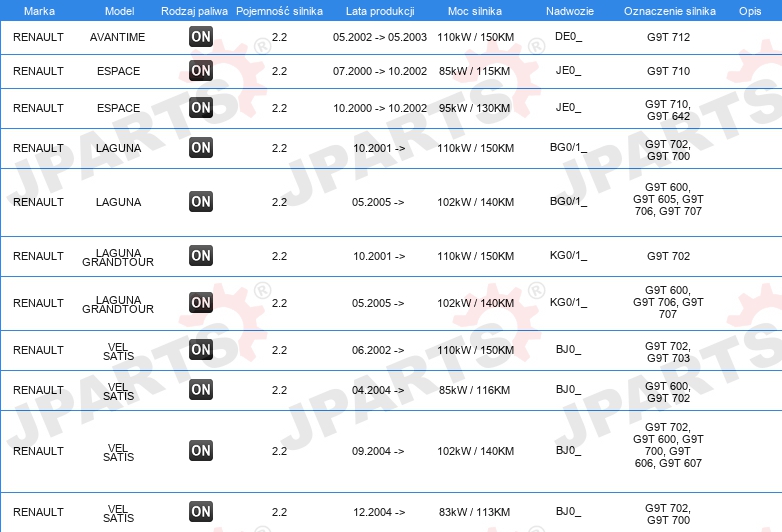Select engine codes G9T 600, G9T 702
The width and height of the screenshot is (782, 532).
coord(668,392)
